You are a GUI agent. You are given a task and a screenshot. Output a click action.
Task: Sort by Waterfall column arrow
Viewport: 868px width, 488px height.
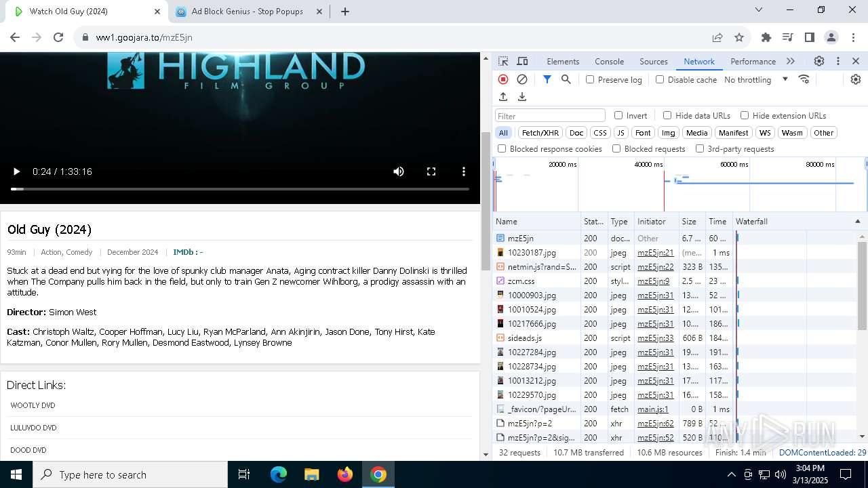(x=857, y=222)
